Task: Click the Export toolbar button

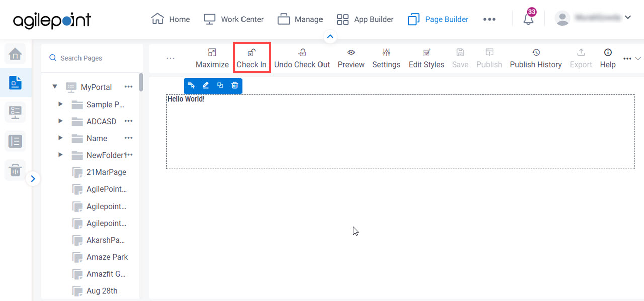Action: pos(581,58)
